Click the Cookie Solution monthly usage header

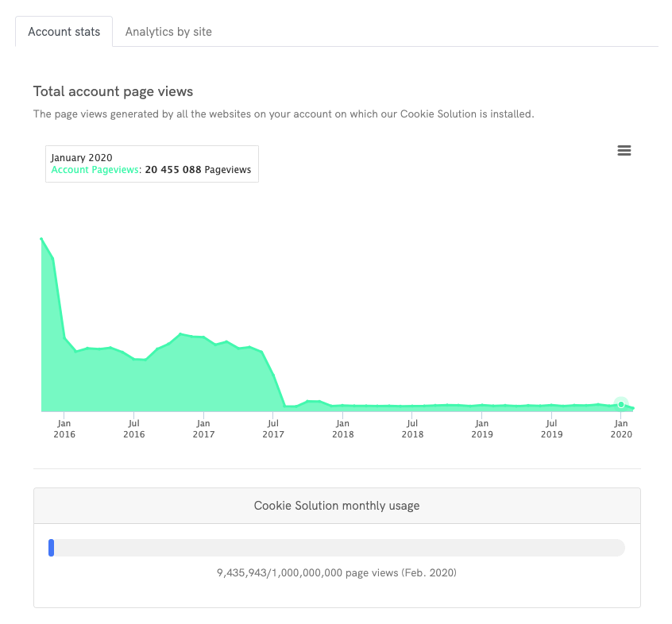336,506
